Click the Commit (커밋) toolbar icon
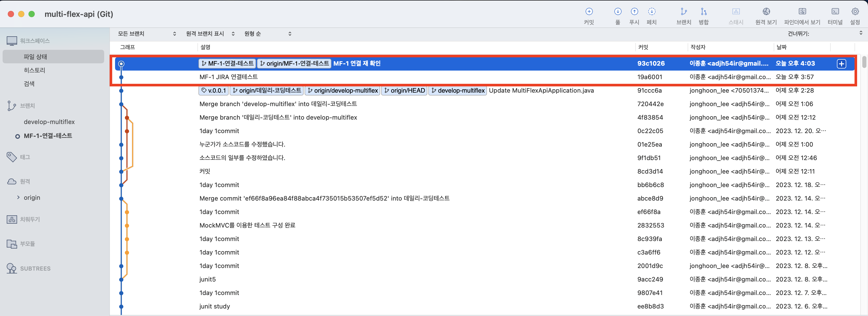The width and height of the screenshot is (868, 316). (589, 12)
